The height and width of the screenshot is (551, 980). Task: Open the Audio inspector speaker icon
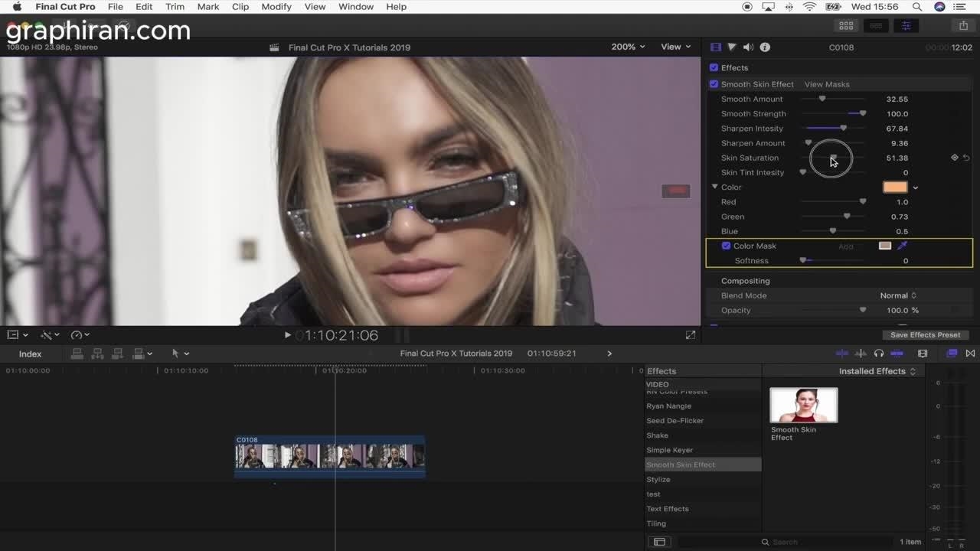[x=748, y=47]
